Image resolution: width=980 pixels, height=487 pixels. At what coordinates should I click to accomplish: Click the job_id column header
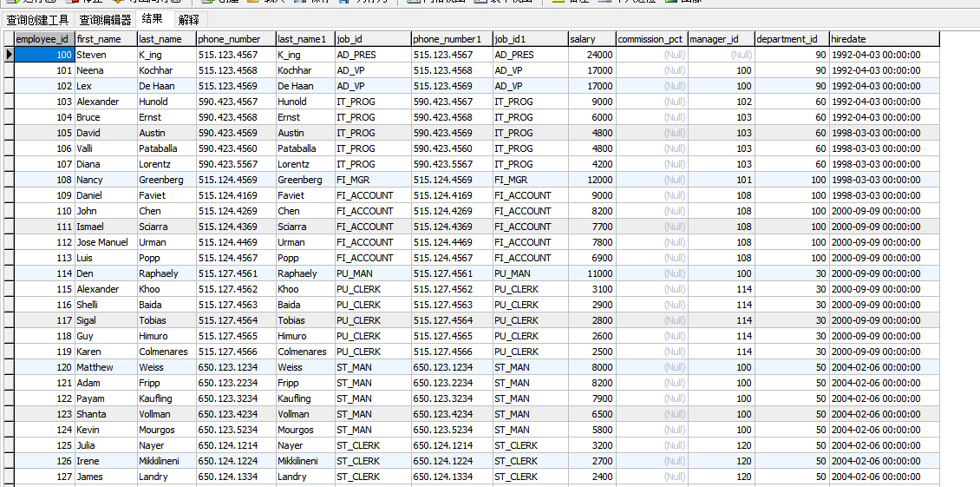[x=373, y=39]
